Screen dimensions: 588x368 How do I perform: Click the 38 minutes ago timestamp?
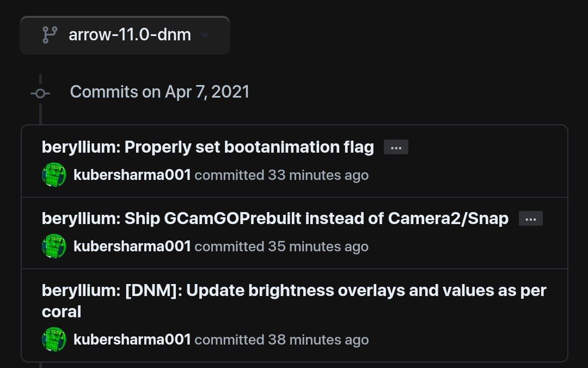click(x=318, y=340)
